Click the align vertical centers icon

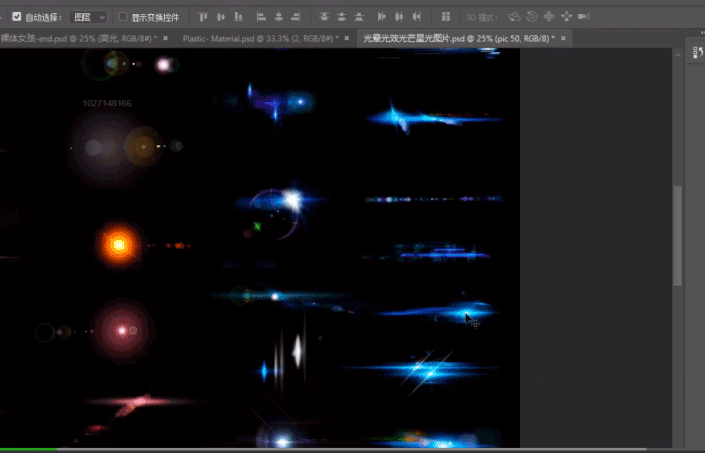(221, 17)
